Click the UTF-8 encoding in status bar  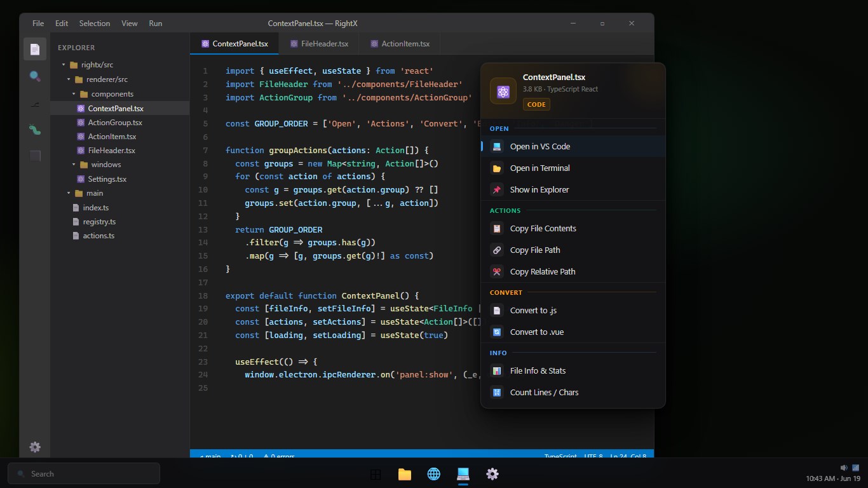point(593,456)
